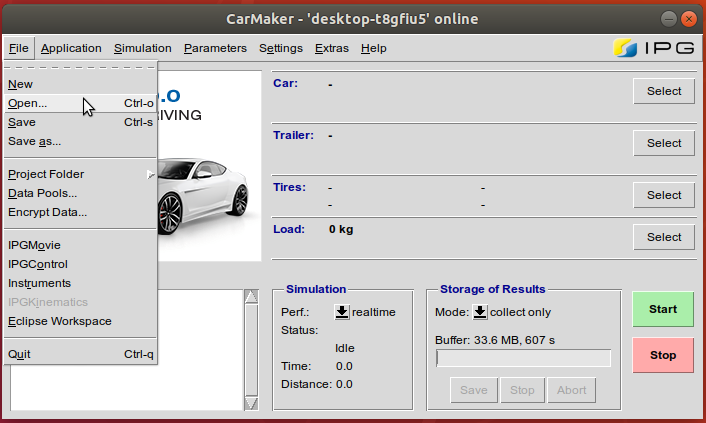Click the '0 kg' load value
706x423 pixels.
pos(341,229)
